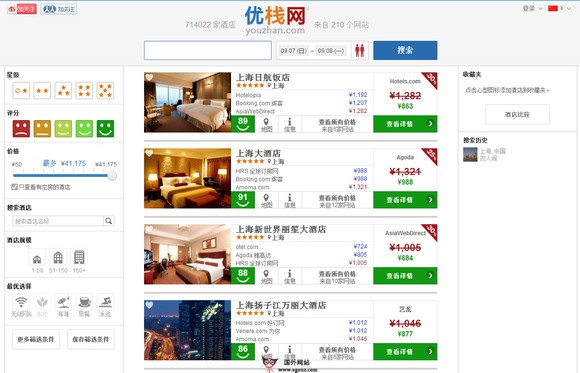Add 上海日航饭店 to favorites heart
Viewport: 580px width, 373px height.
149,77
